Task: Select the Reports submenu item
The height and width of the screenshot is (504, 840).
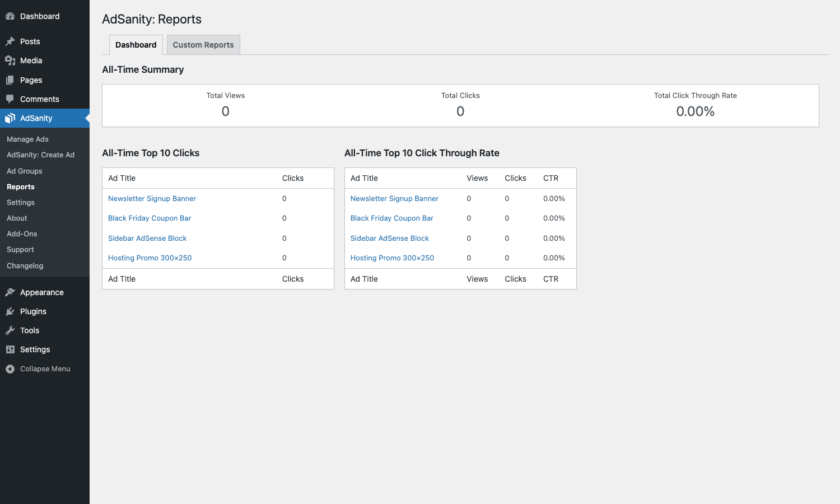Action: 21,186
